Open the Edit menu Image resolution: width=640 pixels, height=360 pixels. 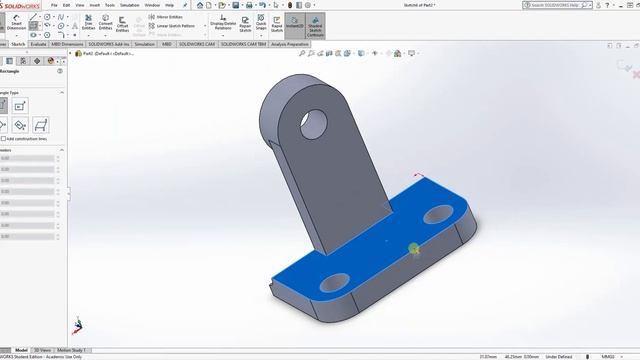coord(66,5)
